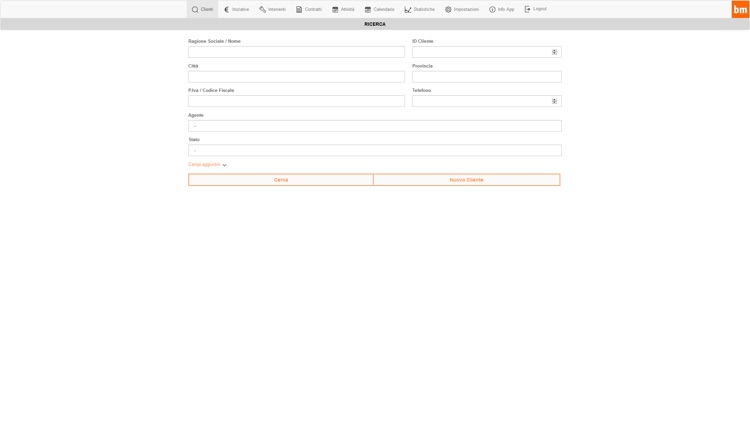
Task: Open Info App menu label
Action: (x=506, y=10)
